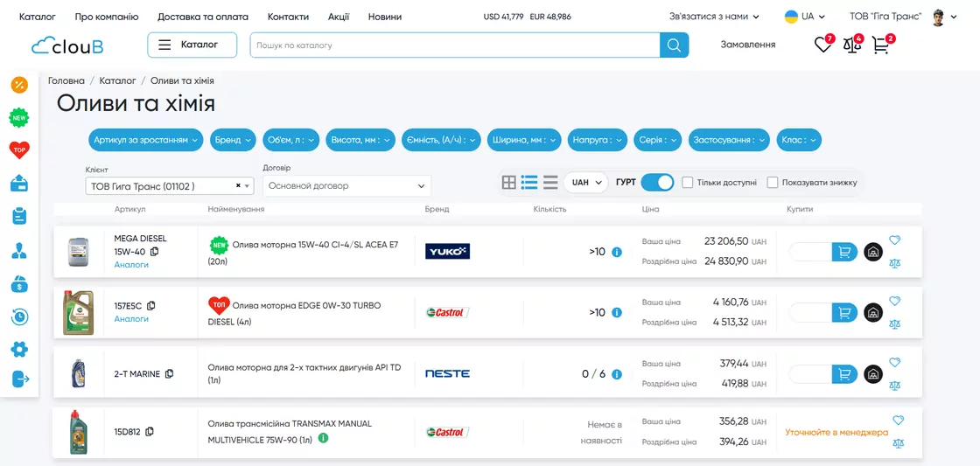The image size is (980, 466).
Task: Go to Головна breadcrumb
Action: coord(66,80)
